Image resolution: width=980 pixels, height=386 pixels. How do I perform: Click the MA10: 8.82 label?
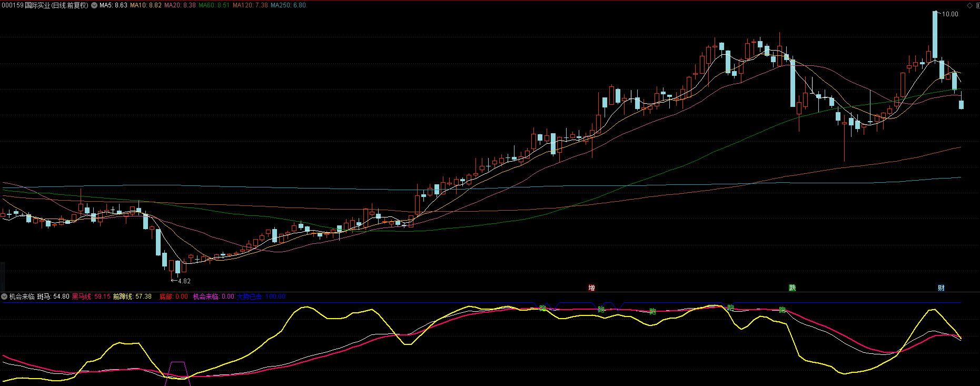pos(146,5)
